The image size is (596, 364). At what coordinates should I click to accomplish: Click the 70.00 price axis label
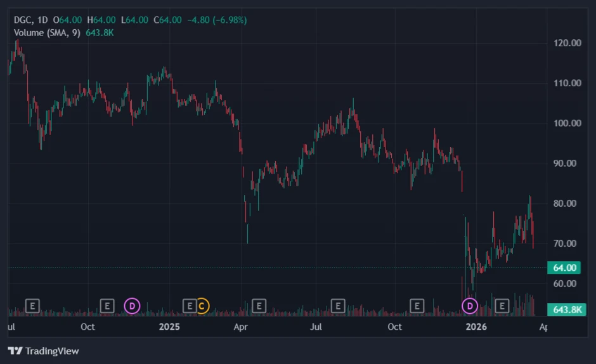pos(565,244)
